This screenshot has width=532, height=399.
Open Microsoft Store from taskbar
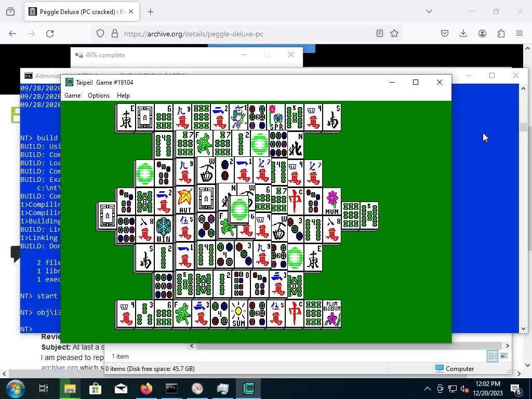(x=96, y=389)
